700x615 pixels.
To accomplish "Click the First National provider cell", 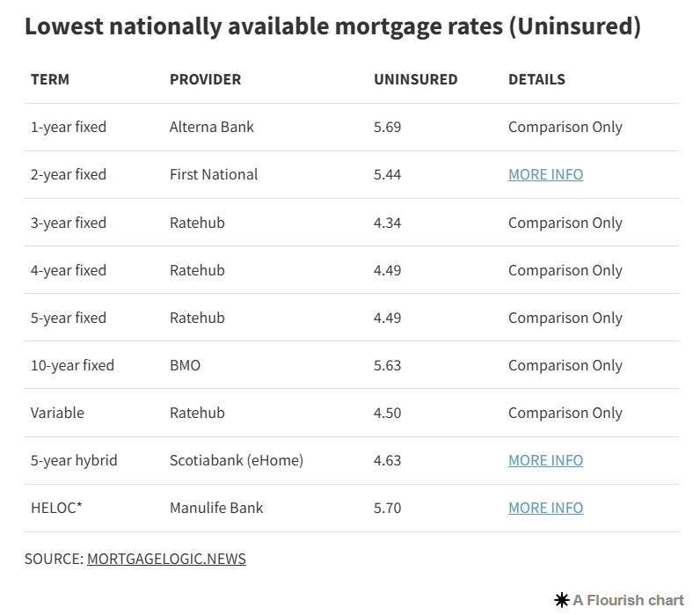I will (214, 174).
